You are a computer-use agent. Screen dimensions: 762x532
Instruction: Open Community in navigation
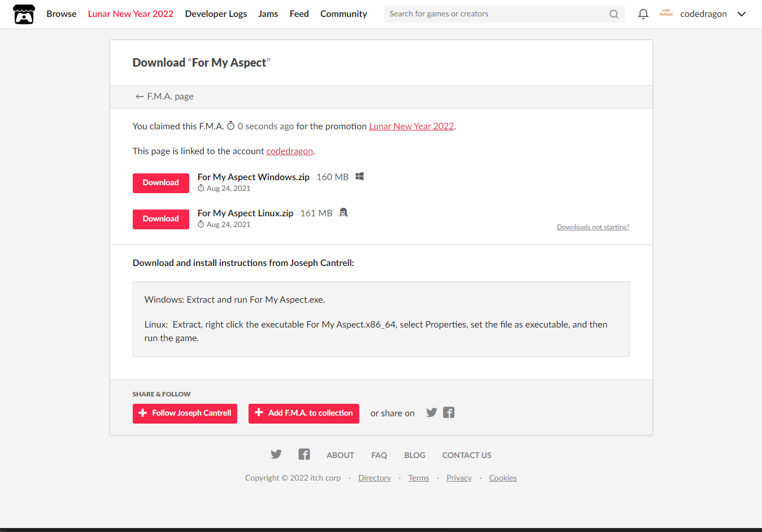click(343, 14)
